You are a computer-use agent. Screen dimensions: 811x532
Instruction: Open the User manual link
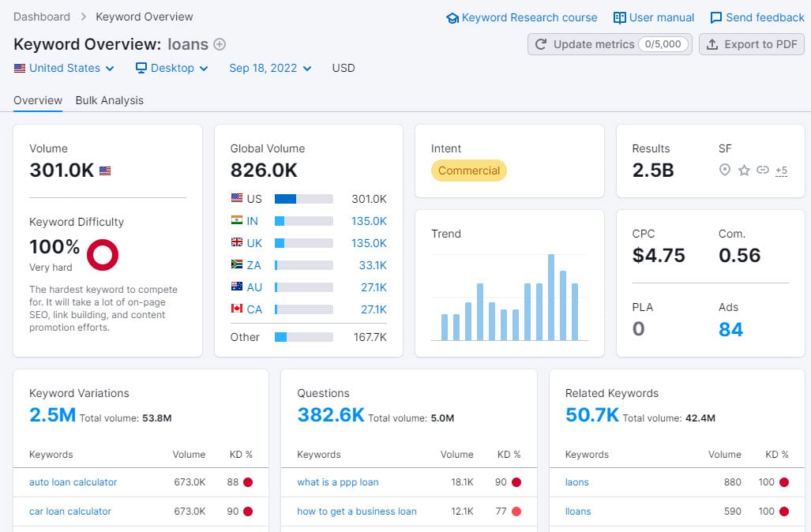[x=654, y=17]
